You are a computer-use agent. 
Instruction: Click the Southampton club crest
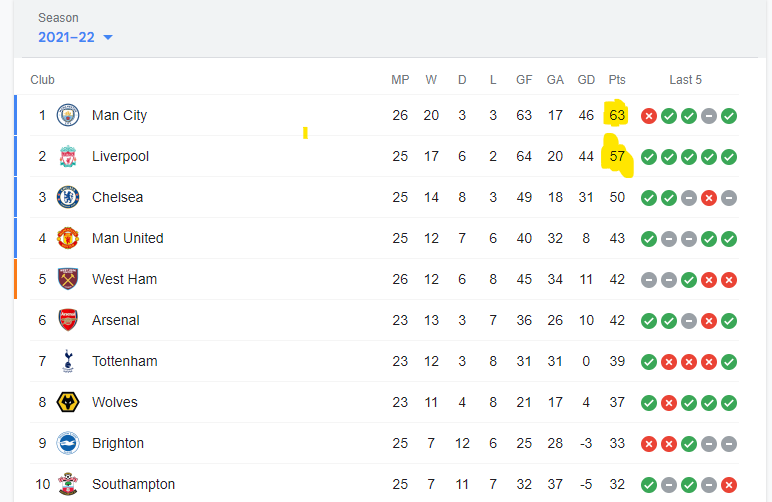(68, 484)
